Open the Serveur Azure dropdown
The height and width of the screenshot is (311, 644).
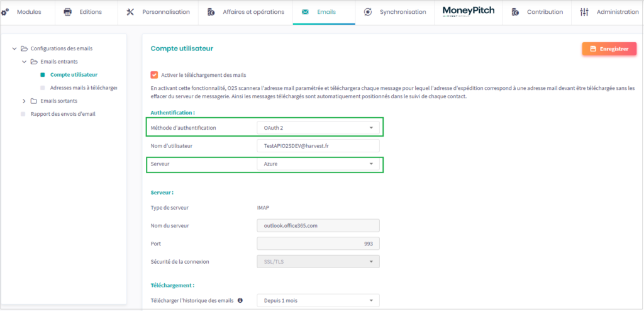(318, 164)
